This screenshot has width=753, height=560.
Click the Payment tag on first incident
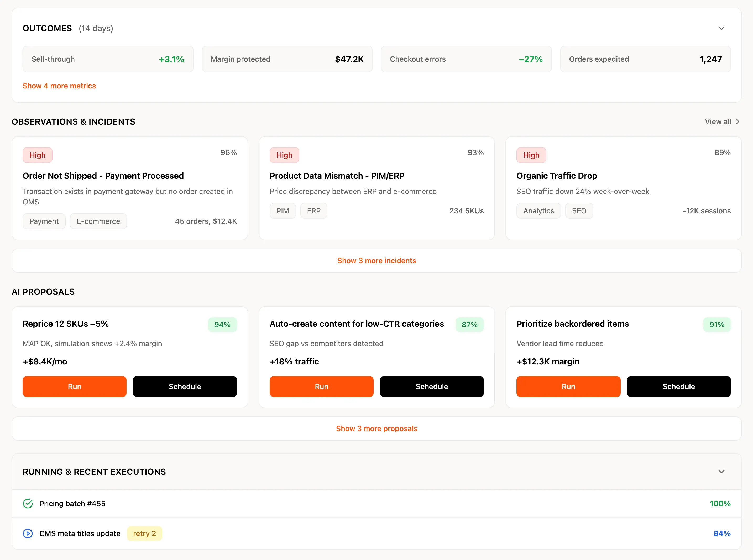(44, 221)
